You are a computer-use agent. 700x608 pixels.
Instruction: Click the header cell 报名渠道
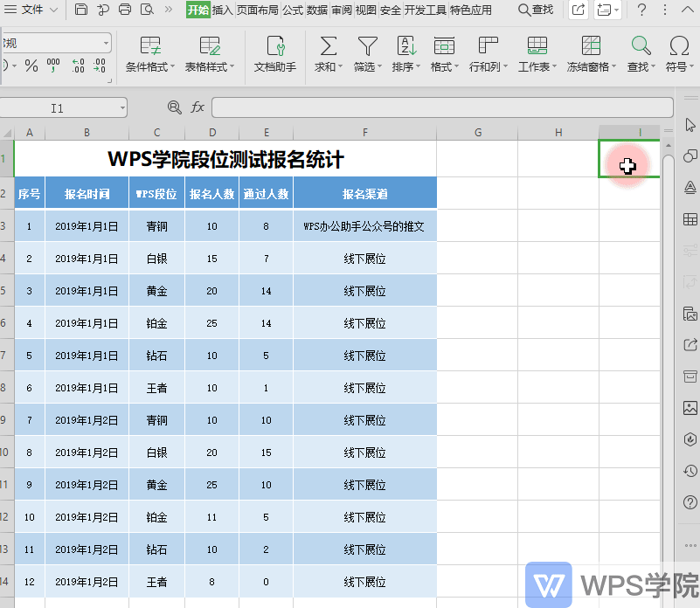364,193
